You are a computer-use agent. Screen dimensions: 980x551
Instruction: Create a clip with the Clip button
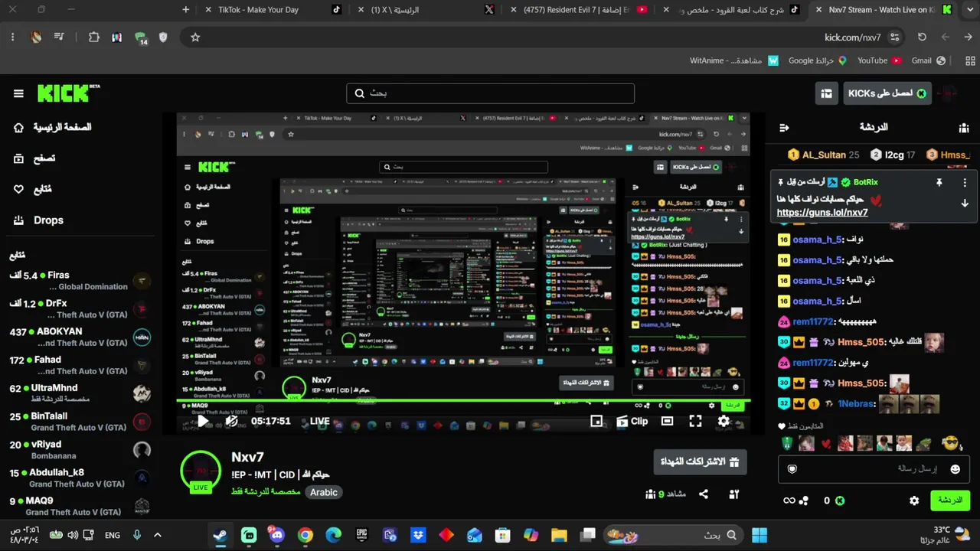pyautogui.click(x=632, y=421)
